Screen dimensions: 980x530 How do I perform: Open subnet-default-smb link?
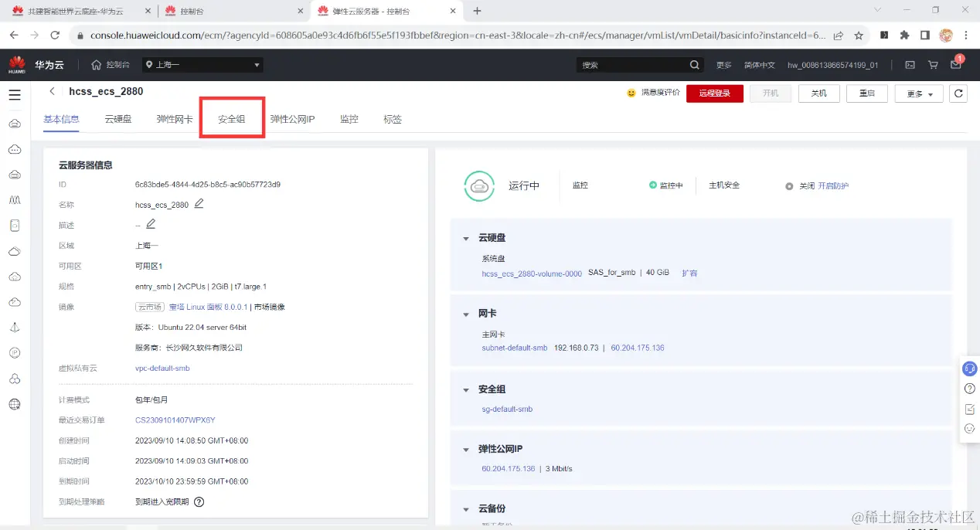pos(515,348)
